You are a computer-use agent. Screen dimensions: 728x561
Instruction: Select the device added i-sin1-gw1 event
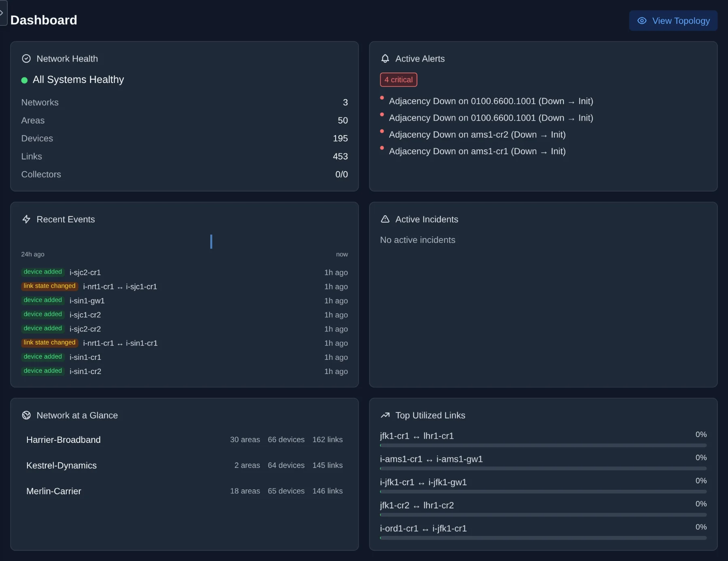click(x=184, y=301)
